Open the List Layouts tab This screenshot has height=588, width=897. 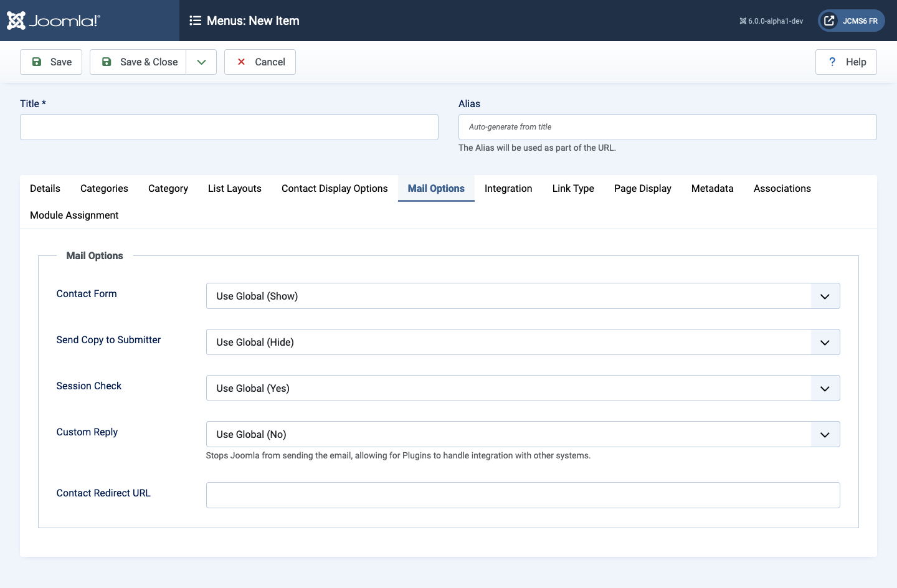[x=235, y=188]
